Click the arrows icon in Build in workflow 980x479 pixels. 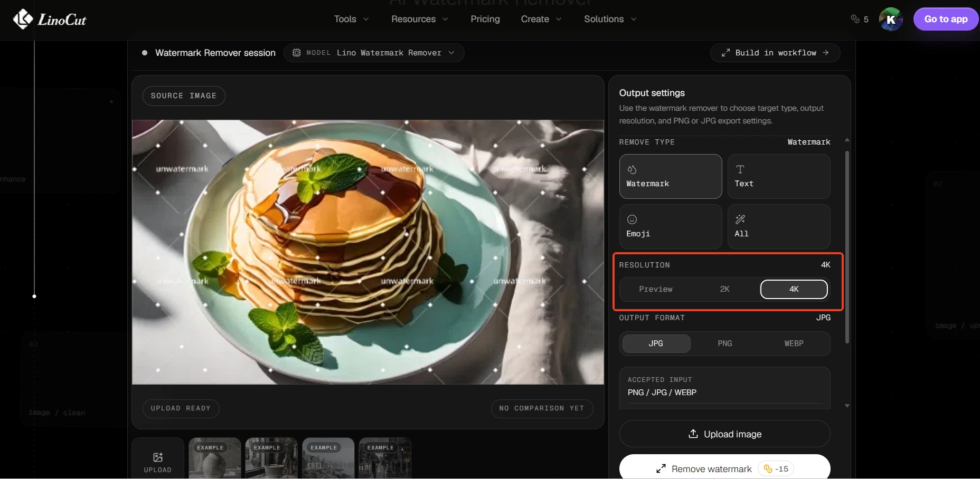tap(726, 53)
